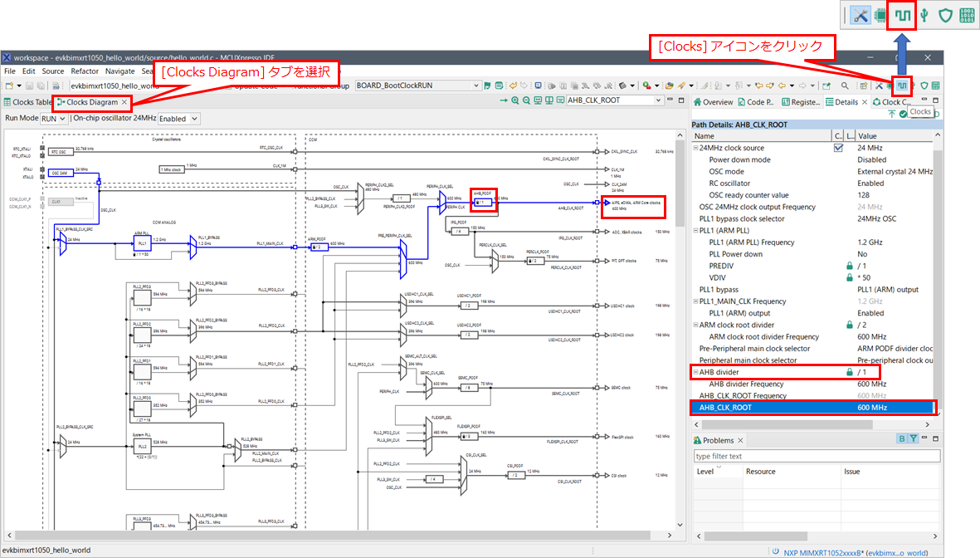
Task: Select the Clocks Diagram tab
Action: tap(91, 102)
